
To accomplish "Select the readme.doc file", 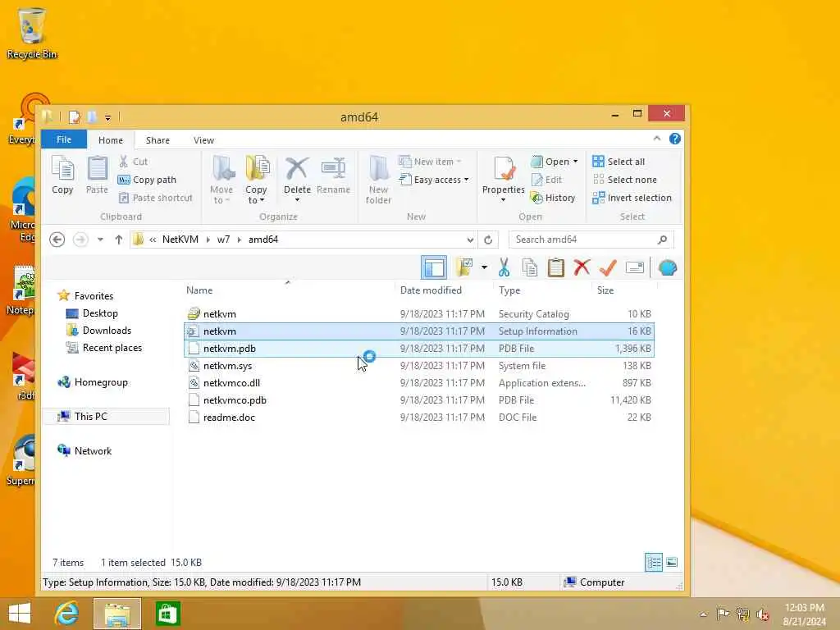I will (x=418, y=418).
